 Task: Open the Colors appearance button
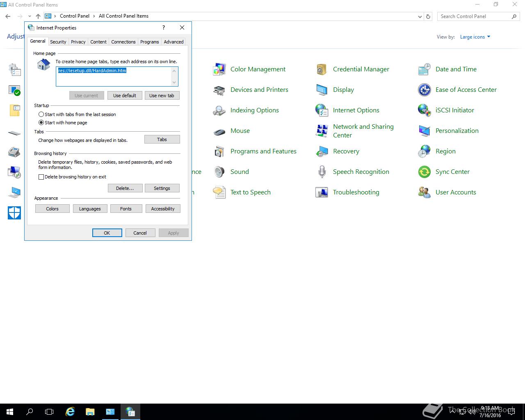point(52,209)
